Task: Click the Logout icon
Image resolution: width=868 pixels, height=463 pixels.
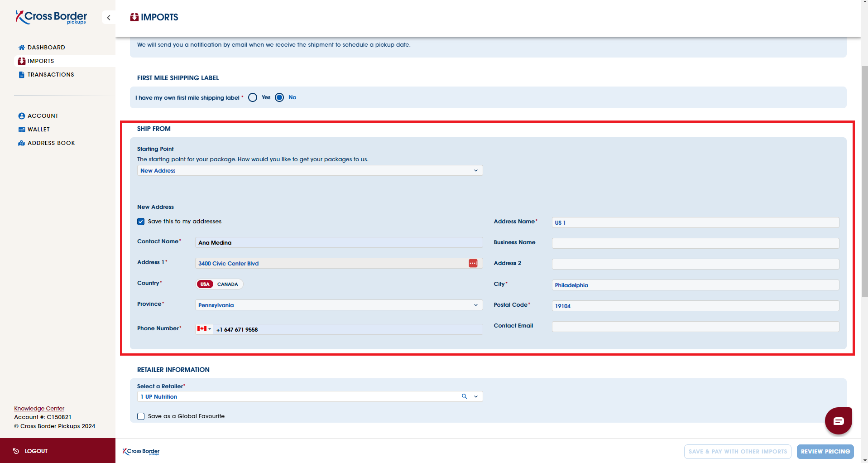Action: pyautogui.click(x=16, y=451)
